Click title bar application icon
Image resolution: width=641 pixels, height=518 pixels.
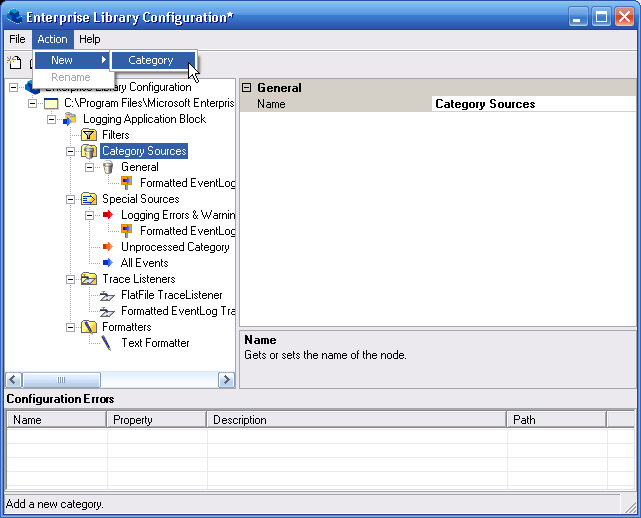click(x=15, y=17)
